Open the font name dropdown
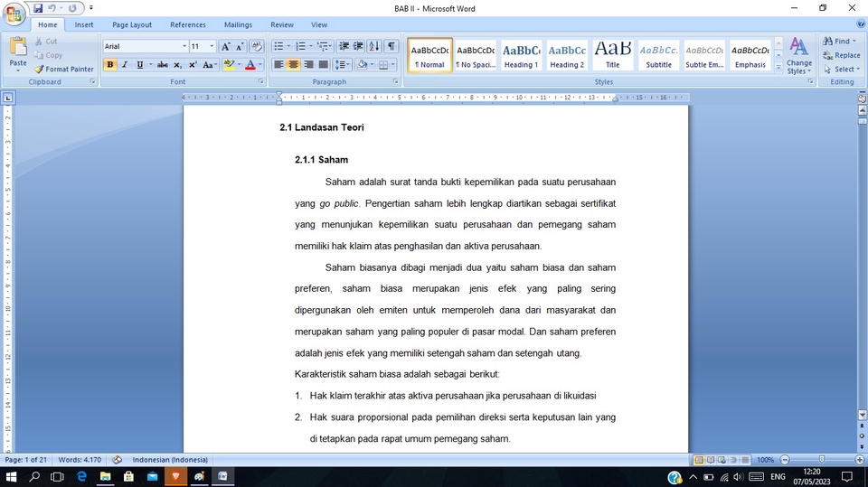Image resolution: width=868 pixels, height=487 pixels. (184, 46)
